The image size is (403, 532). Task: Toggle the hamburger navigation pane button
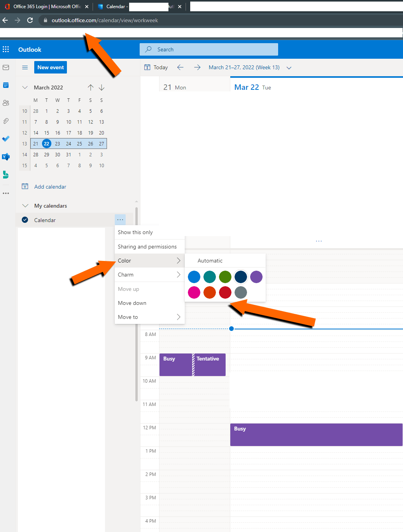[25, 67]
